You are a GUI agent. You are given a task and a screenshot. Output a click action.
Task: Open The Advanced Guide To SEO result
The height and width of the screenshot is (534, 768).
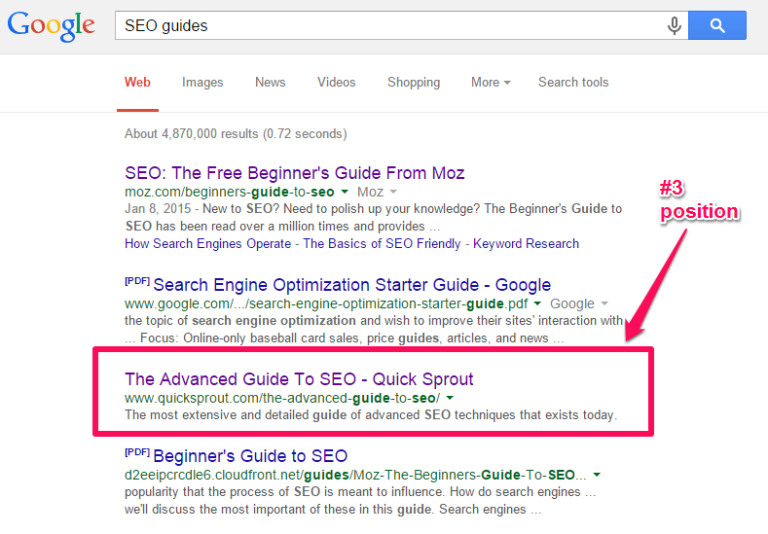[299, 379]
